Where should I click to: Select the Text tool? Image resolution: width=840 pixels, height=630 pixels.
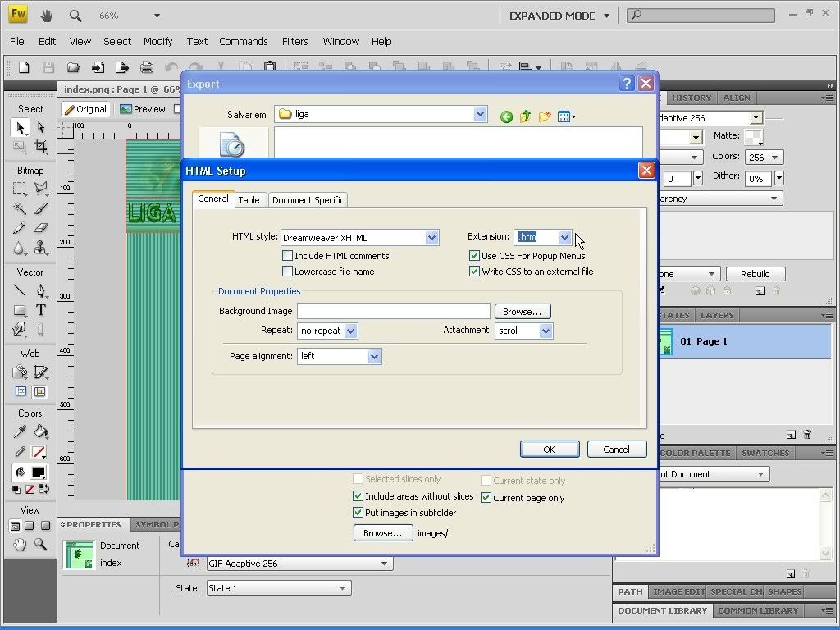tap(41, 310)
